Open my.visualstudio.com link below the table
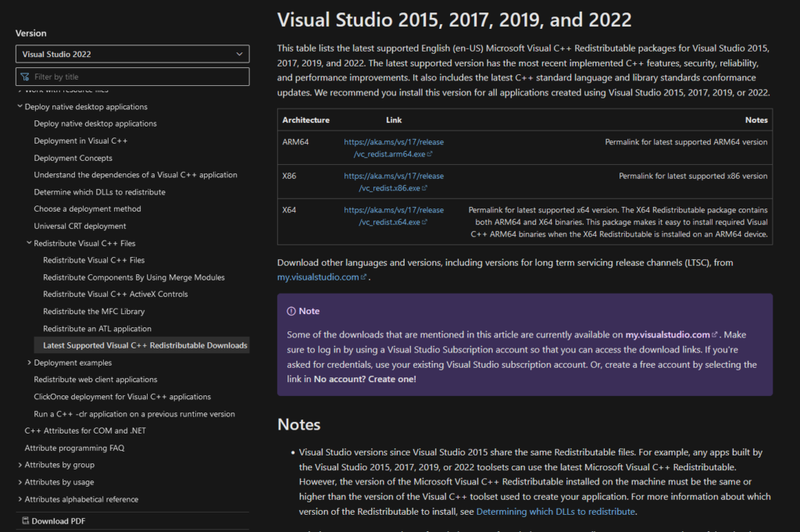 click(321, 277)
